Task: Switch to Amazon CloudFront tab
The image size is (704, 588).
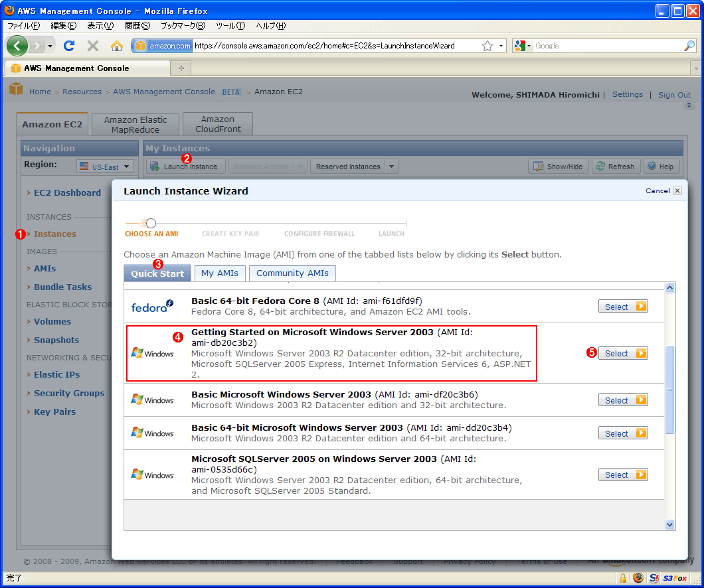Action: 218,124
